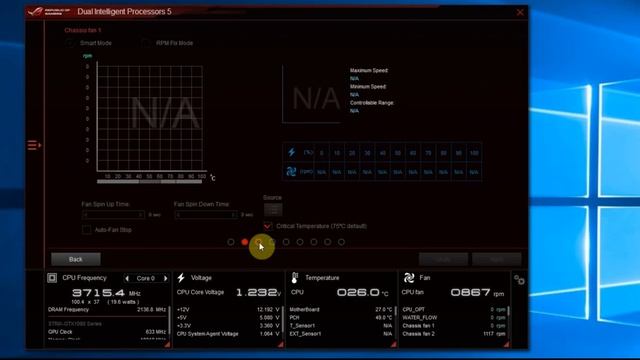Show previous CPU core with left arrow

pos(127,278)
